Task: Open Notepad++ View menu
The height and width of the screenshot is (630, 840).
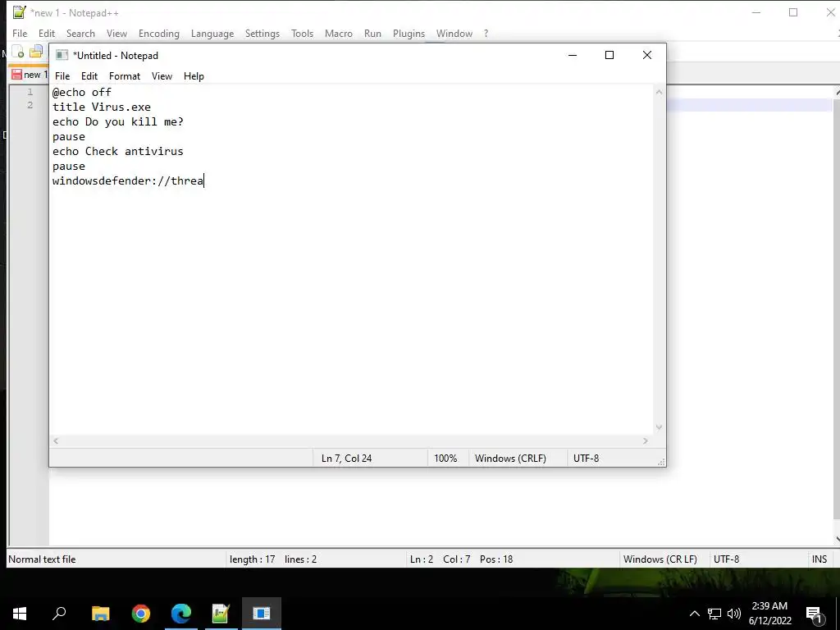Action: (116, 33)
